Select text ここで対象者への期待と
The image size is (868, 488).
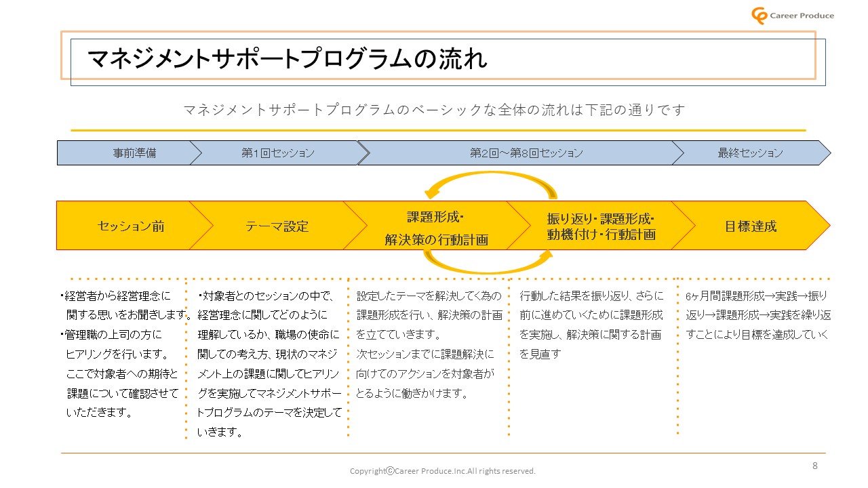(123, 374)
